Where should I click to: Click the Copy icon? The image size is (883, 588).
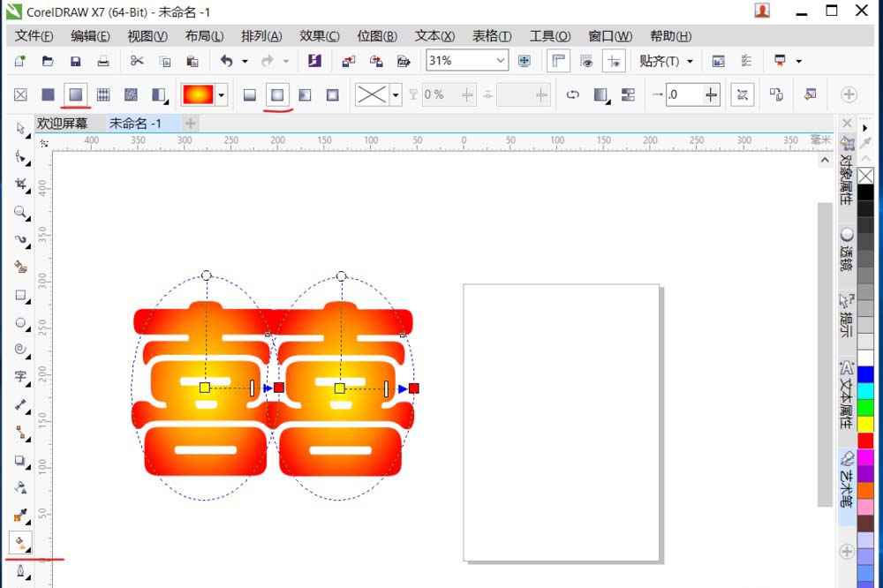(165, 61)
